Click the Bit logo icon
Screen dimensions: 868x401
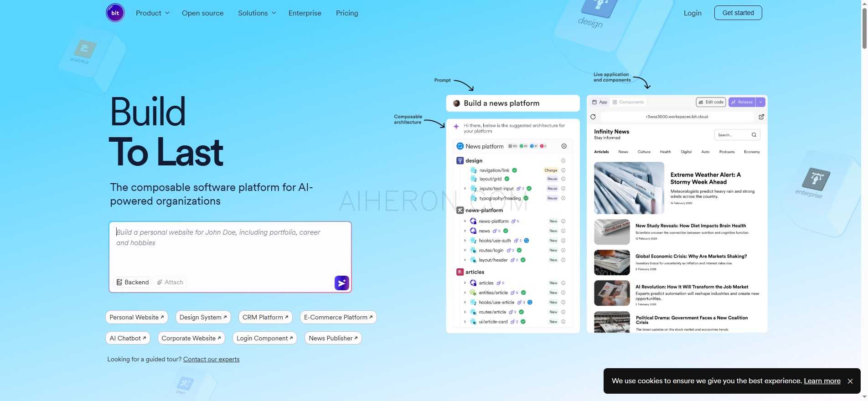[x=115, y=13]
